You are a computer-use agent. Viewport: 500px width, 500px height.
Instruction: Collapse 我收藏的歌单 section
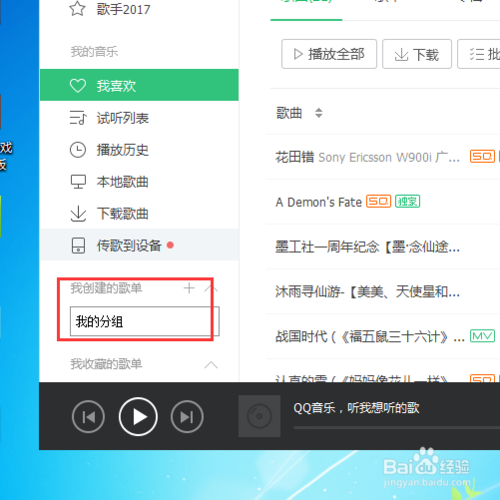tap(211, 365)
